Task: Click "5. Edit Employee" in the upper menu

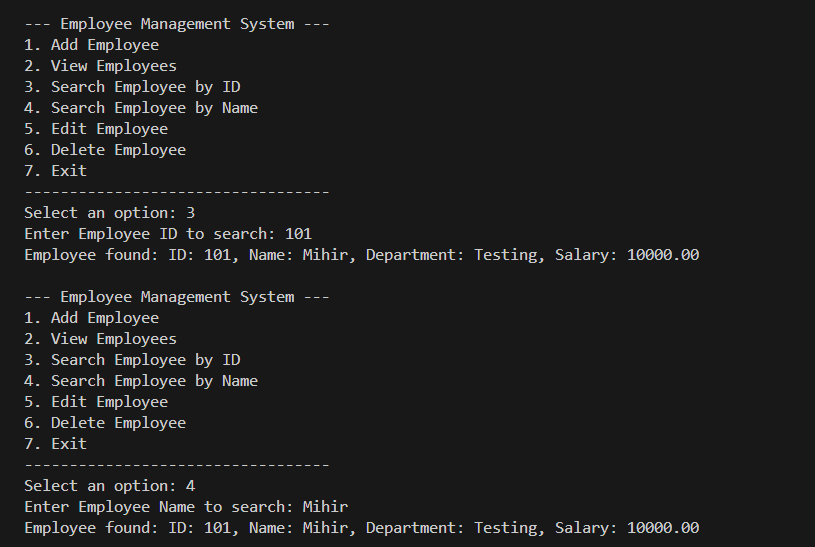Action: [x=96, y=129]
